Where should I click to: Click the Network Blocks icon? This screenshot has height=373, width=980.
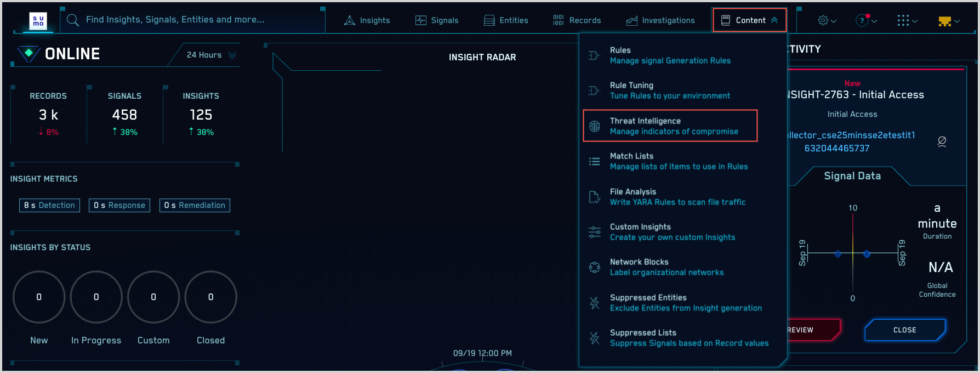point(594,267)
